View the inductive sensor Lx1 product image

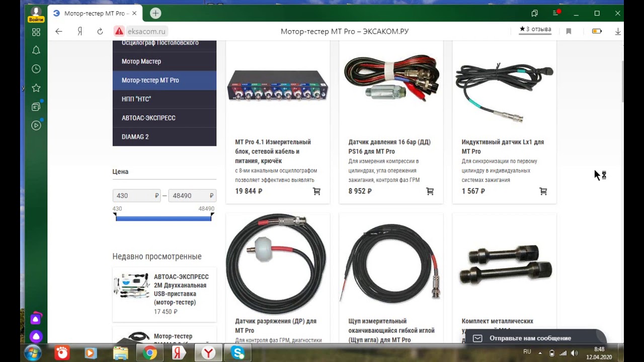[504, 93]
